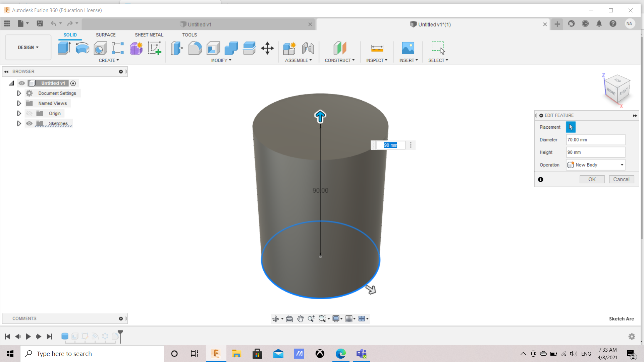Open the Create dropdown menu
The image size is (644, 362).
click(x=109, y=60)
